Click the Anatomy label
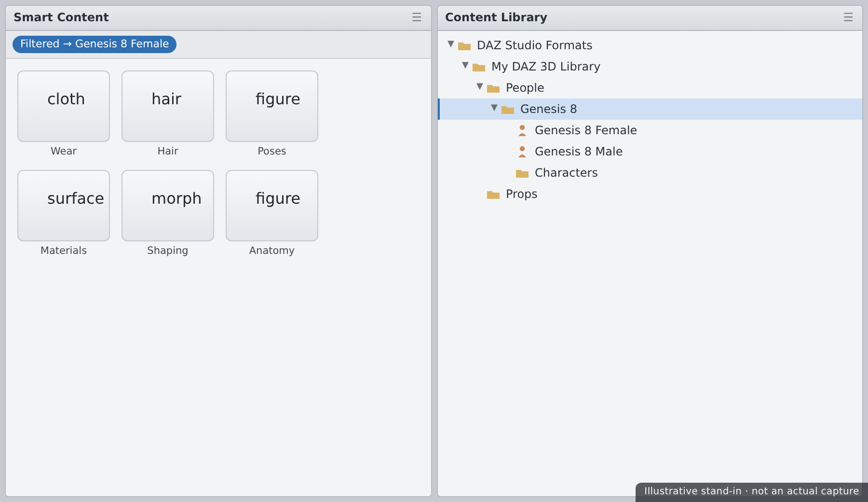 pos(272,251)
